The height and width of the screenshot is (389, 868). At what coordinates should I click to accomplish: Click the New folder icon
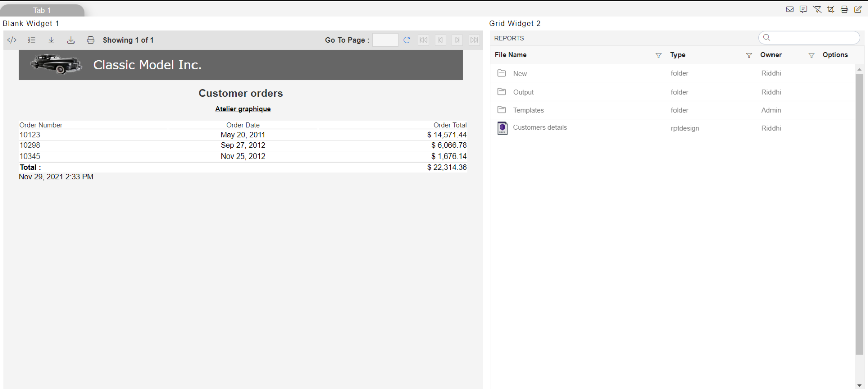point(502,73)
